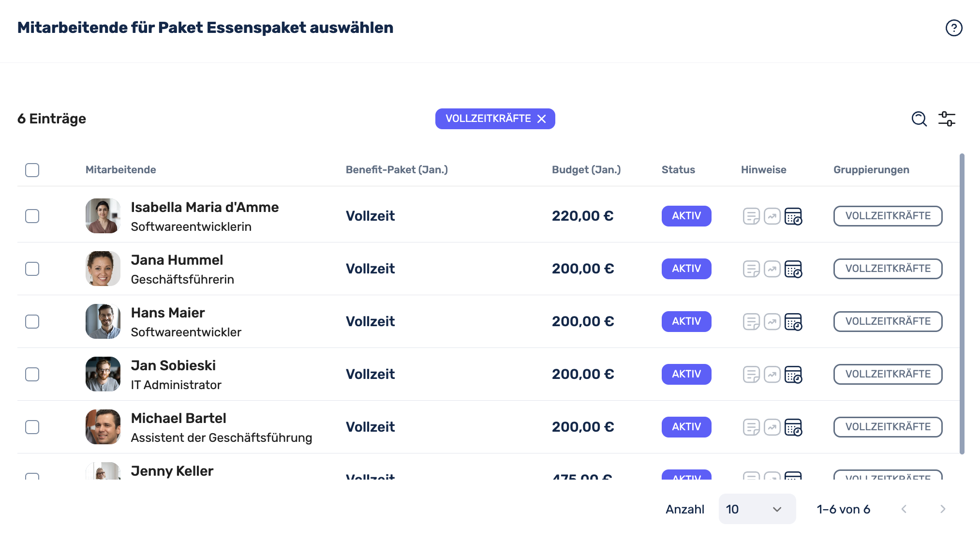This screenshot has width=980, height=543.
Task: Open the filter sliders icon
Action: pos(947,119)
